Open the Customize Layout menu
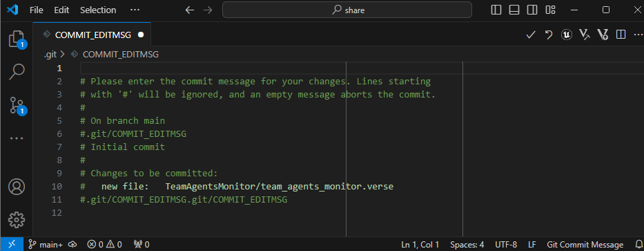644x251 pixels. point(550,10)
